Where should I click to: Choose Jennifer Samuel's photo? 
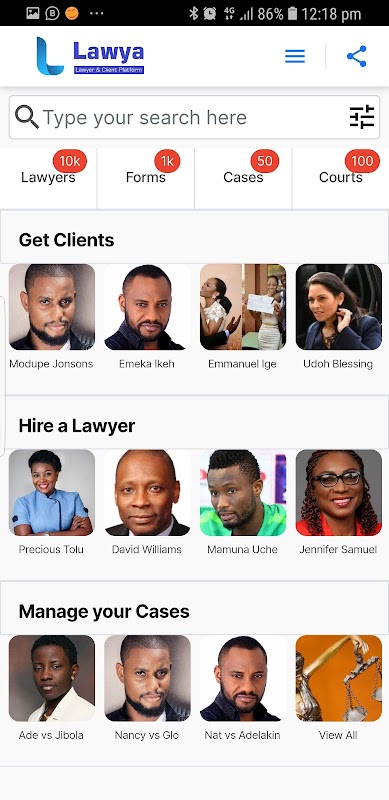pos(338,492)
